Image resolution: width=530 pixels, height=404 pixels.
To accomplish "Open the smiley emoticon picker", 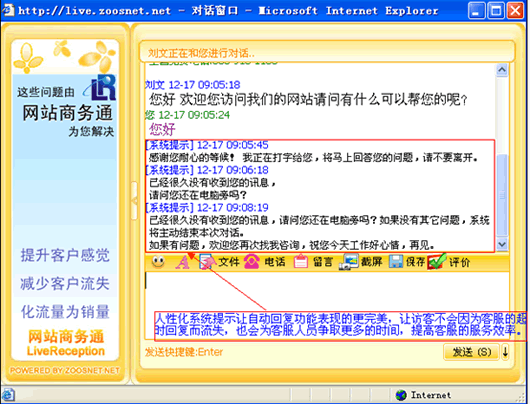I will click(x=158, y=262).
